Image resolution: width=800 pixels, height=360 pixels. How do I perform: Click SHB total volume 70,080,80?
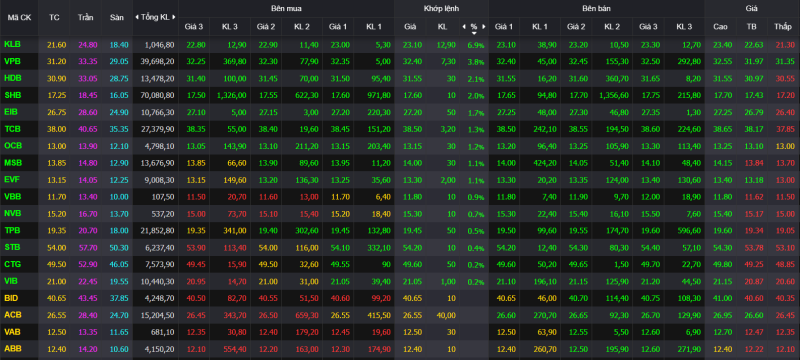(159, 95)
